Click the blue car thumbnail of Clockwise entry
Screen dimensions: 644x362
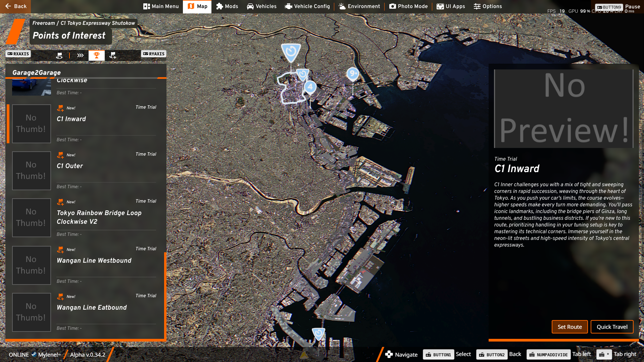(x=32, y=88)
